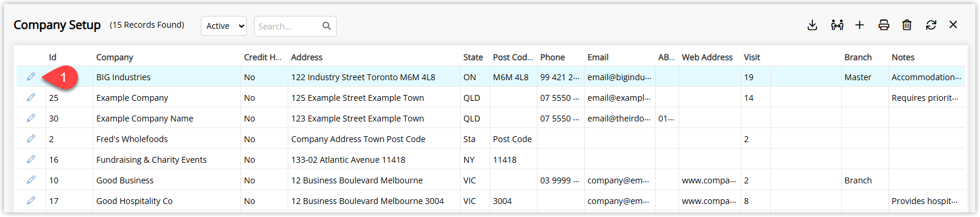Sort by Credit Hold column header
Screen dimensions: 980x217
(x=263, y=57)
